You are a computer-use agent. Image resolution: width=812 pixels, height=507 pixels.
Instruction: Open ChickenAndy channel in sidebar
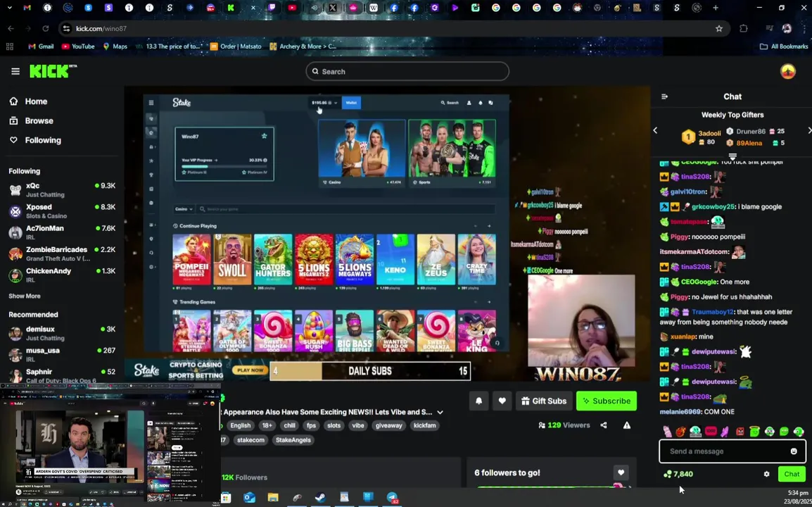click(62, 275)
